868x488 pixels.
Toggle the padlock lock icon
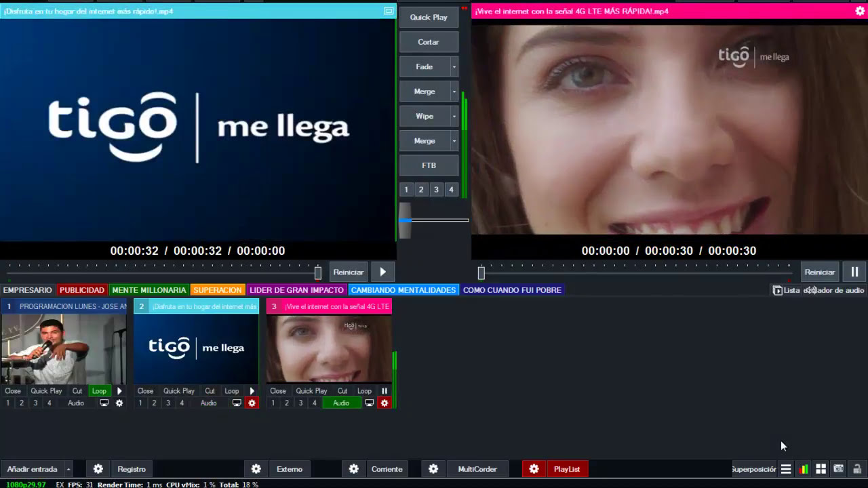click(x=857, y=469)
